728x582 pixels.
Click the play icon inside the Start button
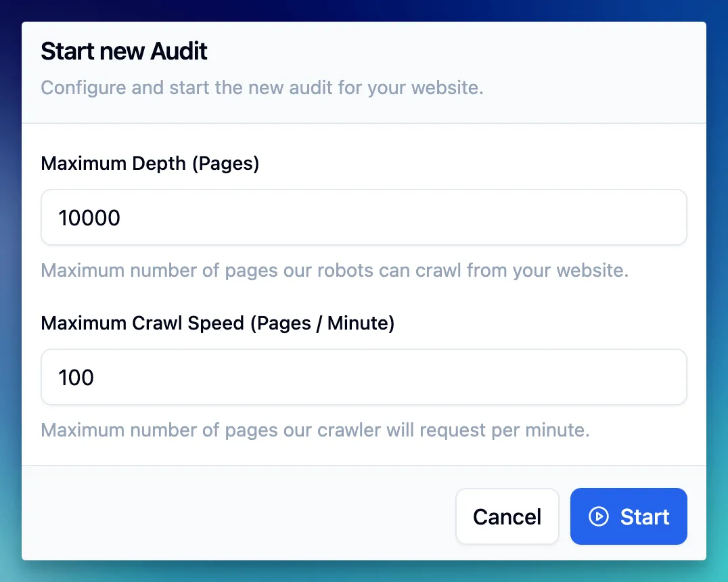[598, 516]
